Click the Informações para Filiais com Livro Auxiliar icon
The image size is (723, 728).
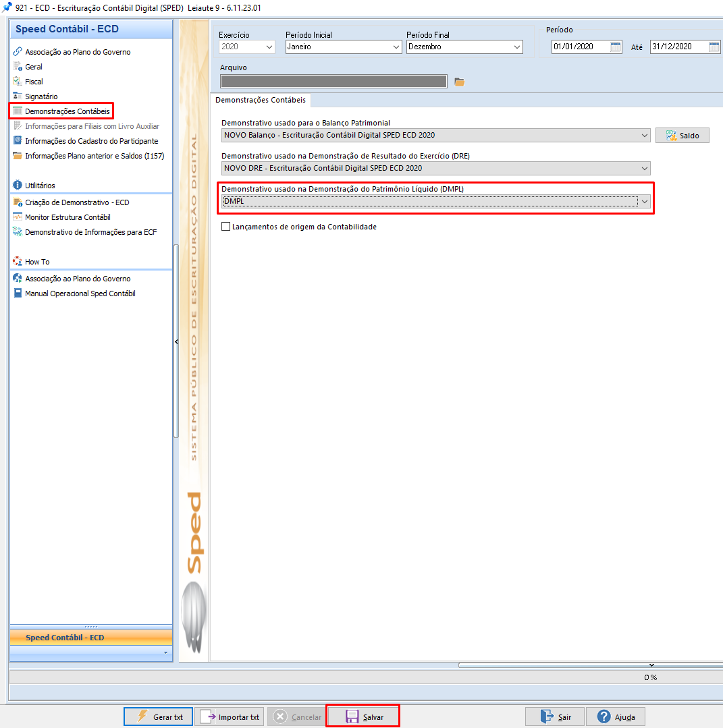[18, 125]
